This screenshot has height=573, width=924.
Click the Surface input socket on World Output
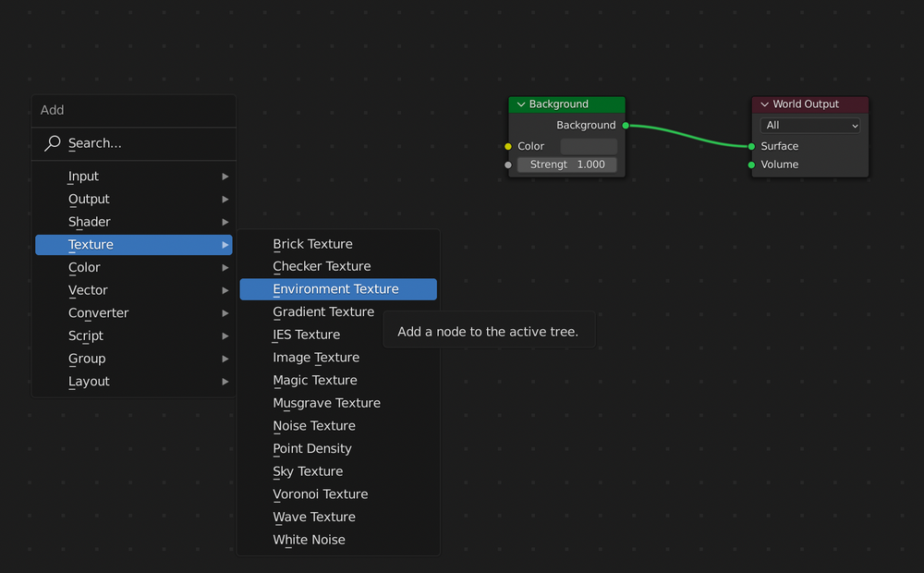tap(752, 146)
